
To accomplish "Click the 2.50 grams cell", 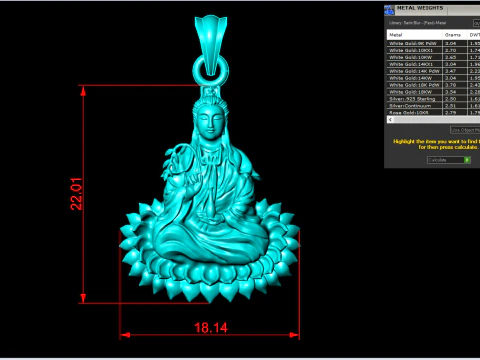I will [455, 99].
